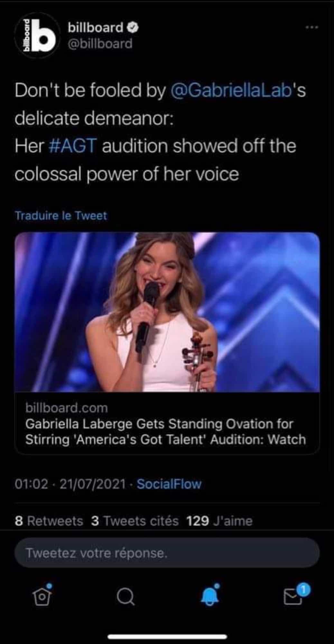Tap the billboard.com domain label
This screenshot has height=644, width=334.
pos(67,408)
